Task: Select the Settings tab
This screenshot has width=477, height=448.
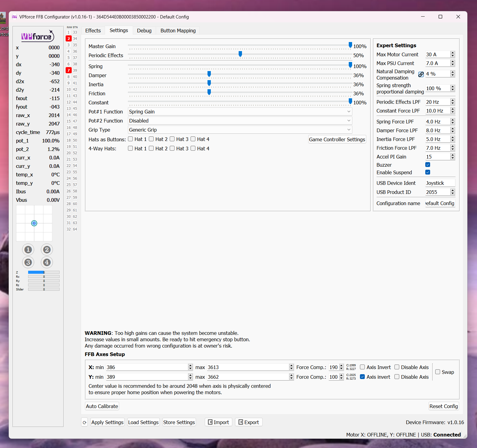Action: click(x=119, y=30)
